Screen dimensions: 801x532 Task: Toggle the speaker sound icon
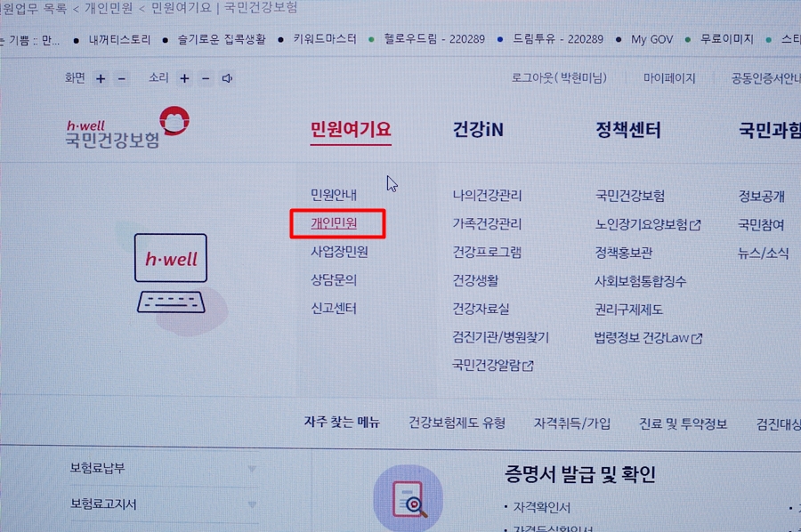pyautogui.click(x=227, y=78)
